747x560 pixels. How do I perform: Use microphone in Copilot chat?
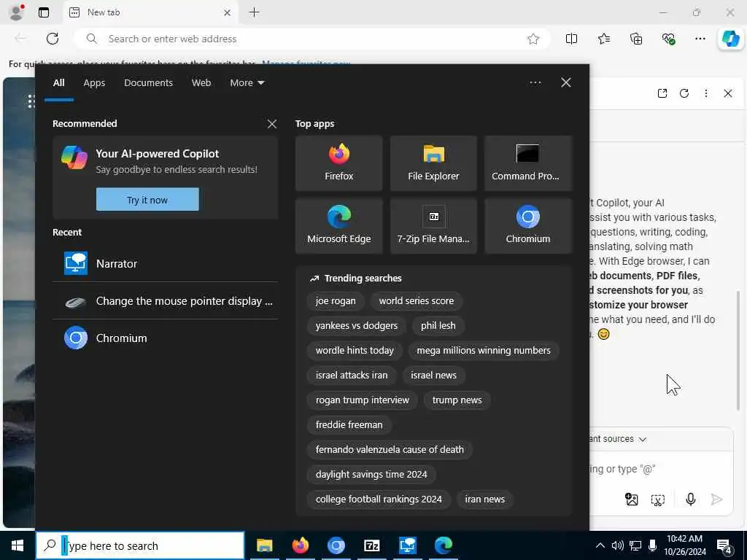point(690,499)
